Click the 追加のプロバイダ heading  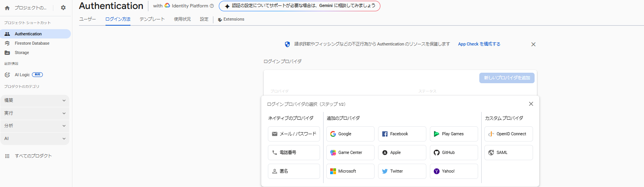343,118
